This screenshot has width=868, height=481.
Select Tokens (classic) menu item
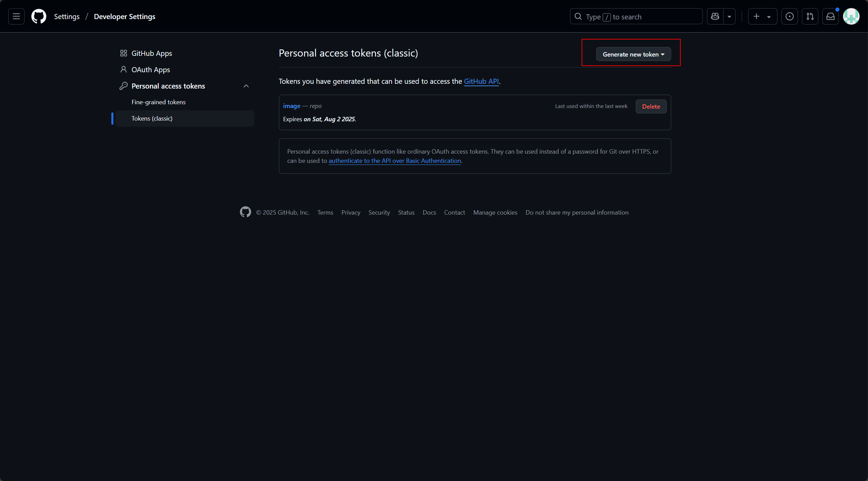pyautogui.click(x=152, y=119)
